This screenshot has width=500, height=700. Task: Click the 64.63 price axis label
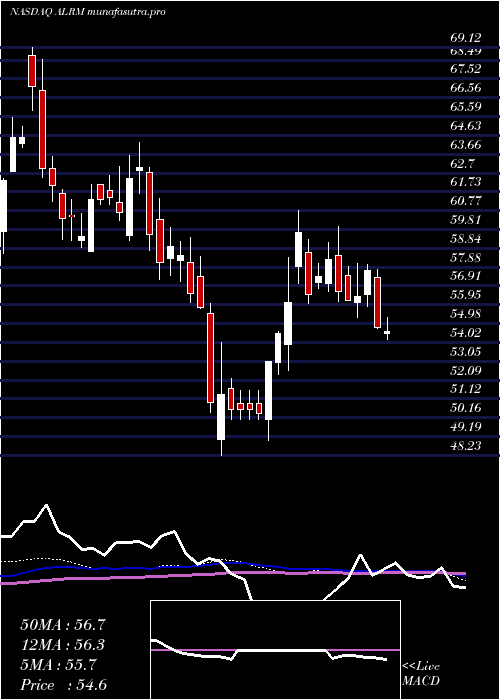coord(466,125)
